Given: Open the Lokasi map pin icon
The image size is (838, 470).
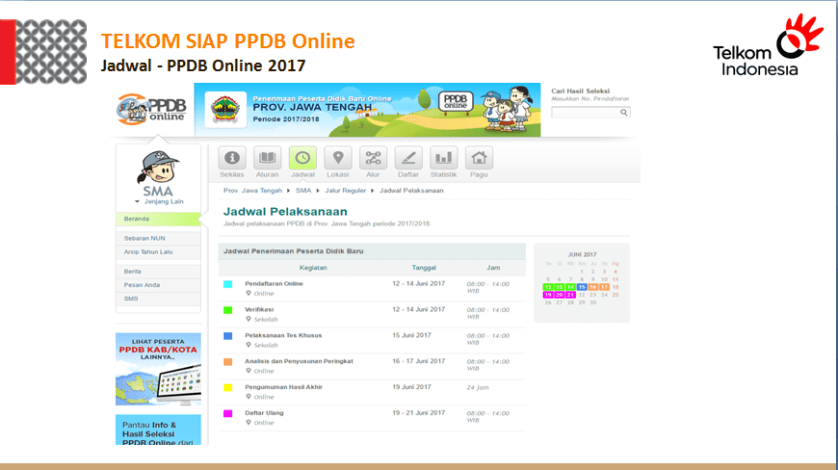Looking at the screenshot, I should click(x=338, y=158).
